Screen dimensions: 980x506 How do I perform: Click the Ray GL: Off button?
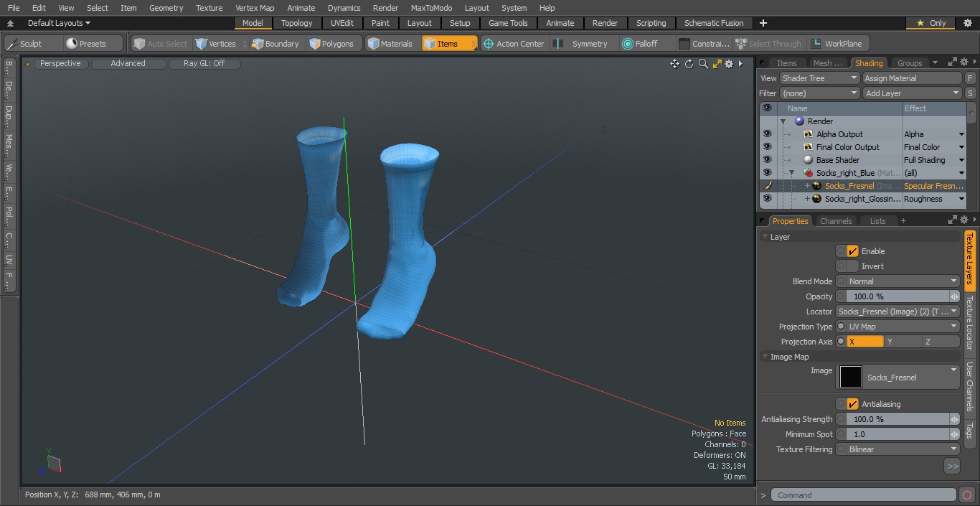[x=204, y=64]
